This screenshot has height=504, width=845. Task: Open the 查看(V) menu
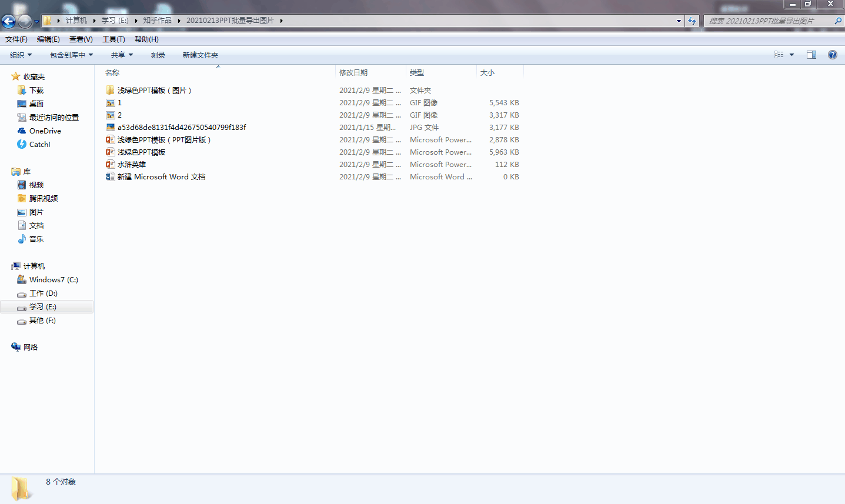point(81,39)
